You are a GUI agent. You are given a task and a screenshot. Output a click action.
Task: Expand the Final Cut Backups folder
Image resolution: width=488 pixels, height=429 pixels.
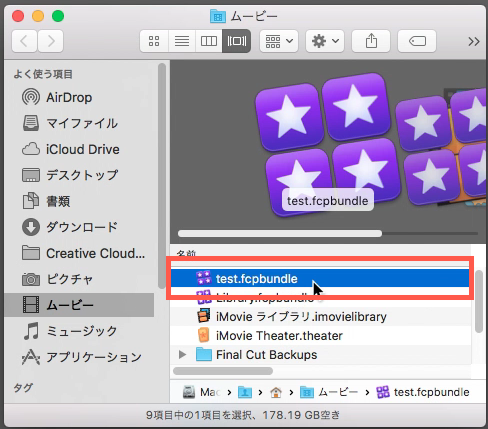click(182, 354)
